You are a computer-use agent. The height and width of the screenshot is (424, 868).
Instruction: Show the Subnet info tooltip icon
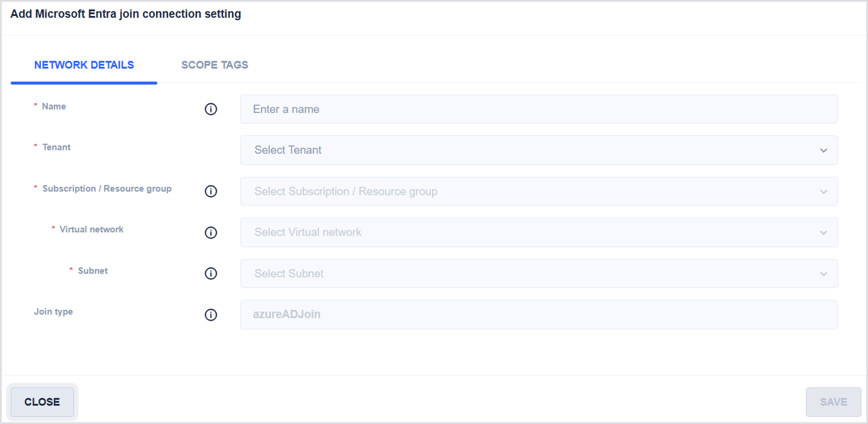[x=211, y=274]
